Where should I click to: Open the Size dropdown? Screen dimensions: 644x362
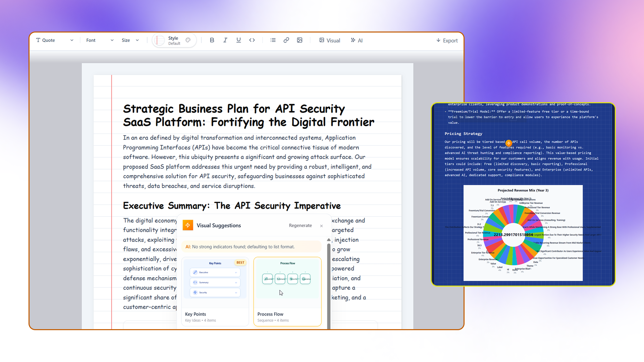point(130,40)
